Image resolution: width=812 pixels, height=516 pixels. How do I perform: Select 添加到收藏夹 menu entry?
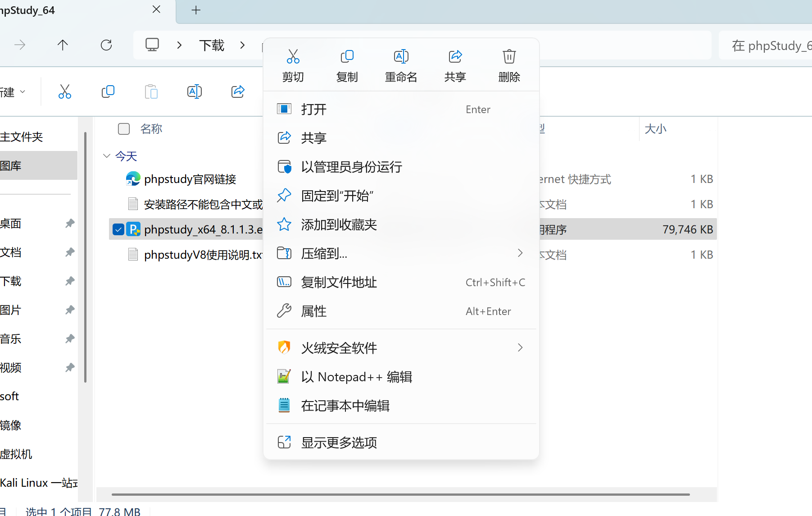pyautogui.click(x=401, y=224)
